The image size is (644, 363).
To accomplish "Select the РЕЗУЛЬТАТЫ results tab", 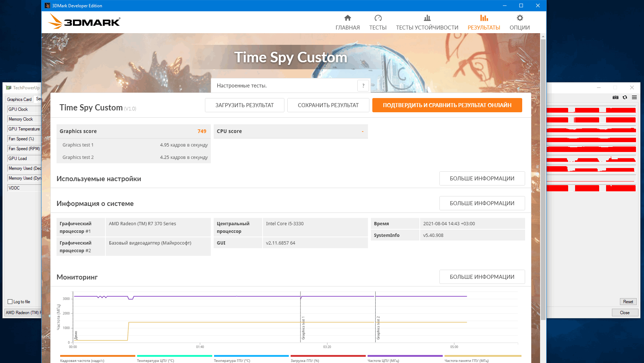I will coord(484,23).
